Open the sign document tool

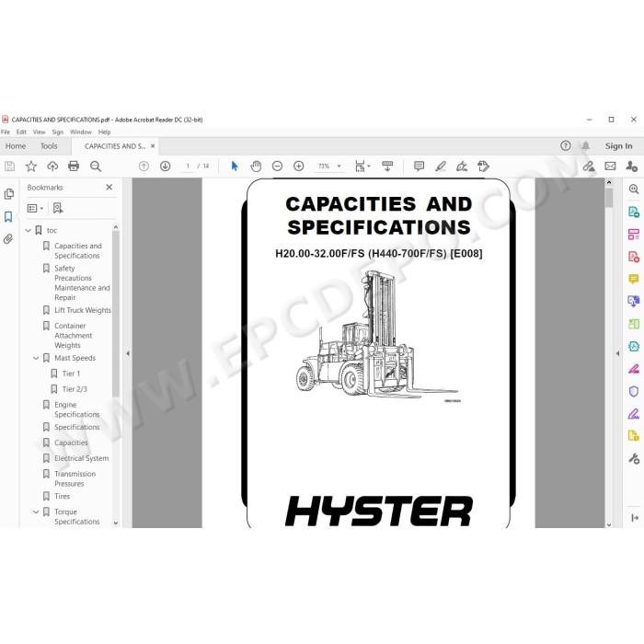click(x=462, y=167)
